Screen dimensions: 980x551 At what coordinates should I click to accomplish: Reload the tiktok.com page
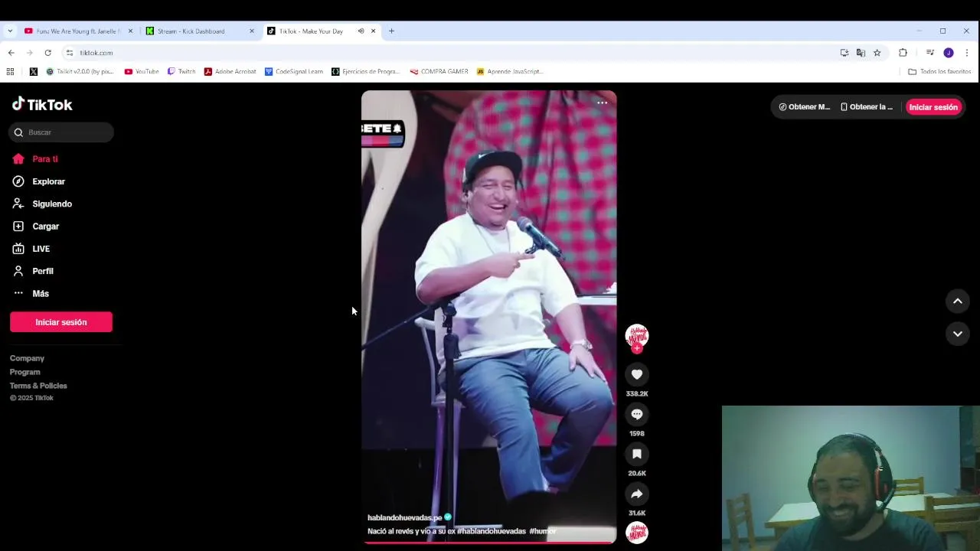[x=47, y=53]
